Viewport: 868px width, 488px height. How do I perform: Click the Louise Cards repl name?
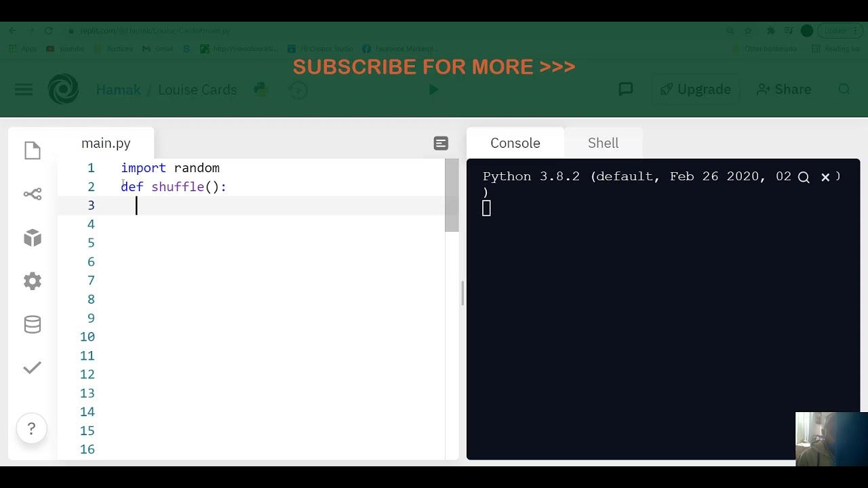pos(197,89)
